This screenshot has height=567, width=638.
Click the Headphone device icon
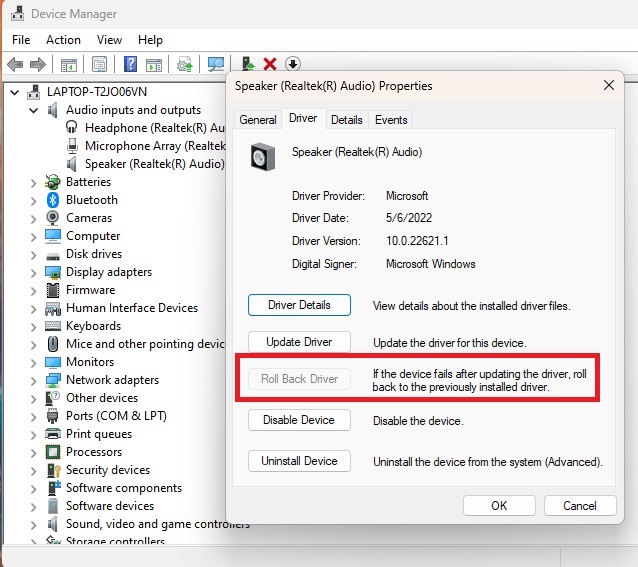pyautogui.click(x=72, y=127)
